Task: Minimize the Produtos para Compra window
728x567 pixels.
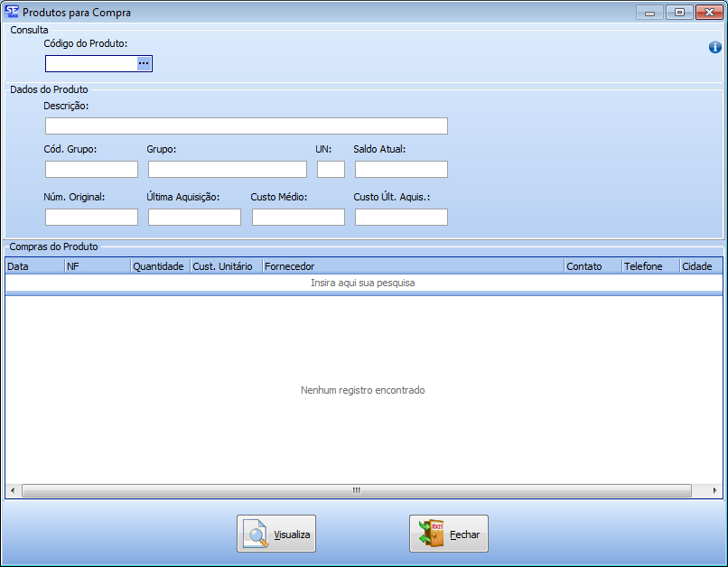Action: click(649, 13)
